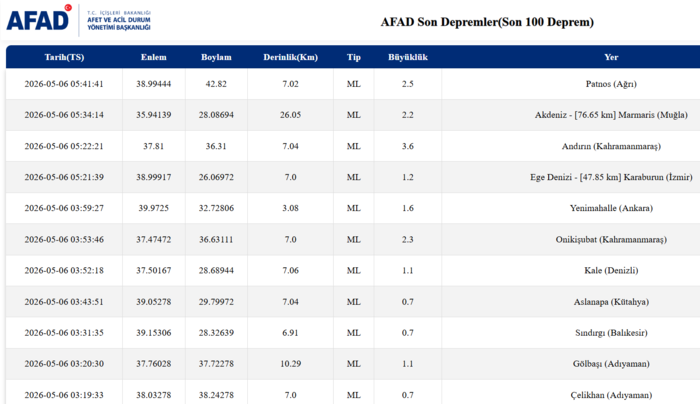This screenshot has height=404, width=700.
Task: Click longitude value 36.31
Action: pos(216,146)
